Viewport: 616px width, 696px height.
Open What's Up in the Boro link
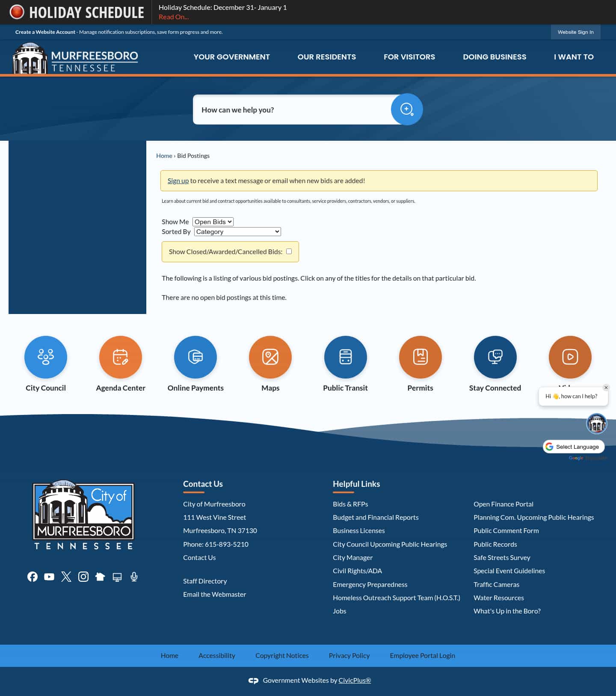pos(507,611)
